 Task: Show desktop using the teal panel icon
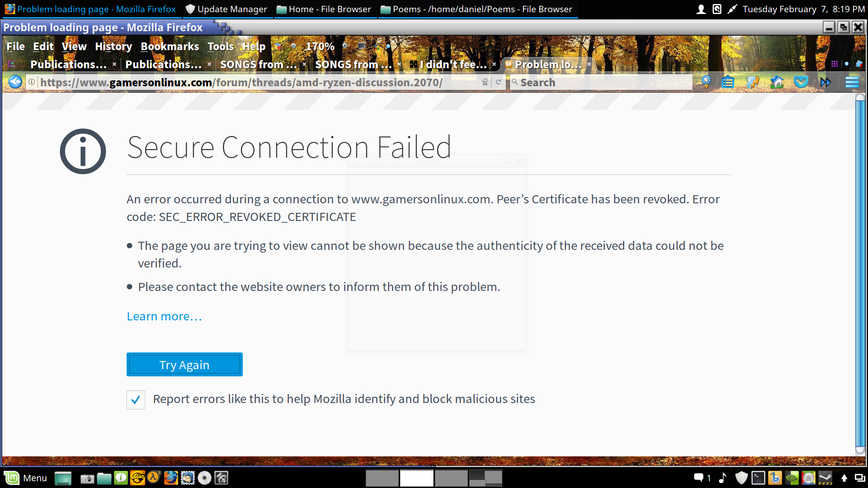coord(63,478)
